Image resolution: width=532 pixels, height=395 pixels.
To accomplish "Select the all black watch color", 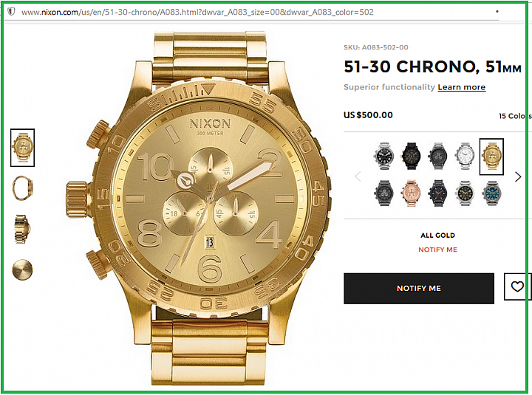I will (411, 156).
